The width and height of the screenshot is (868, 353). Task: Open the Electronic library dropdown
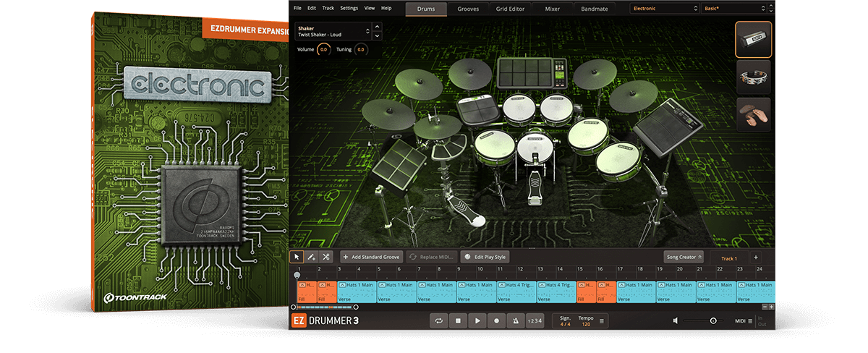[x=663, y=9]
